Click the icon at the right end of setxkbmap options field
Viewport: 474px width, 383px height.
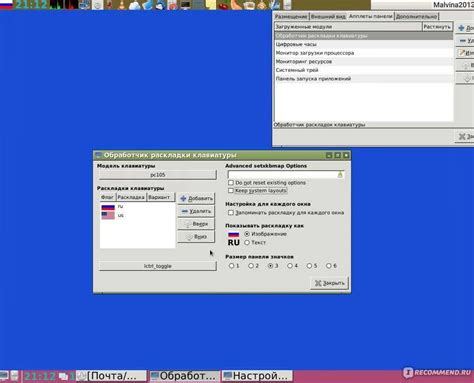[x=340, y=174]
